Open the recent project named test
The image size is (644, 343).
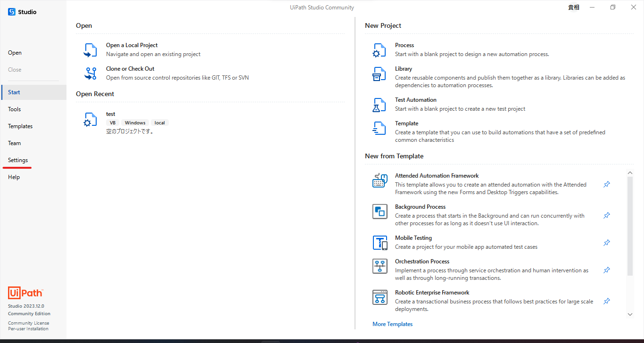pos(111,114)
